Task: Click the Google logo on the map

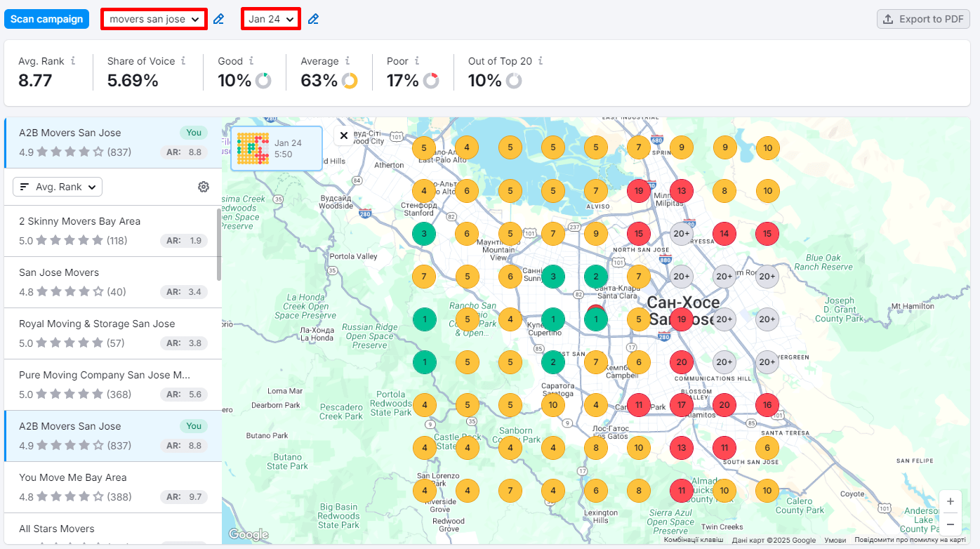Action: (248, 534)
